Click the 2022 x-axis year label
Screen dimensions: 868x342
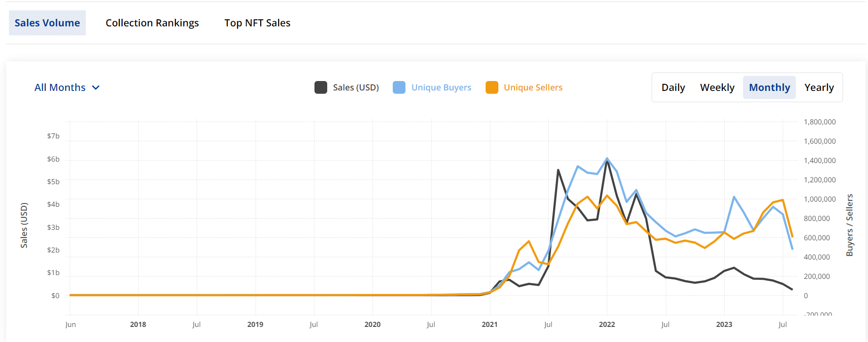click(607, 325)
